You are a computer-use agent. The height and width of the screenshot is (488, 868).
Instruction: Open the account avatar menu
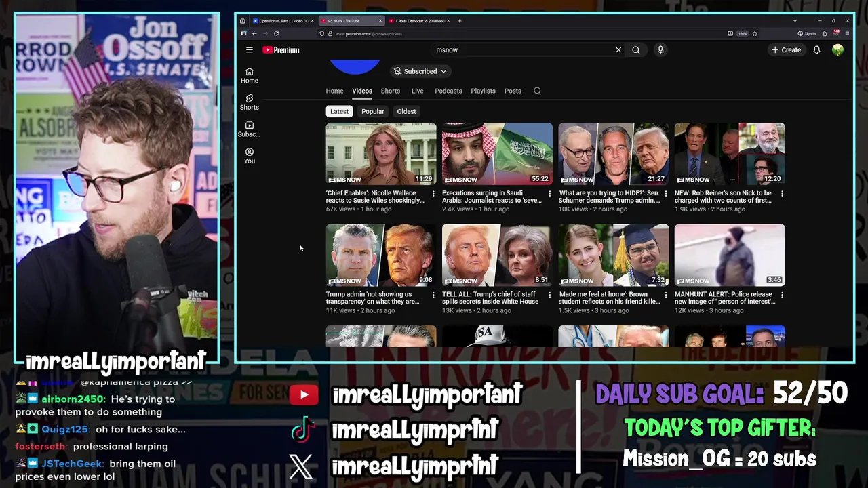click(x=838, y=50)
